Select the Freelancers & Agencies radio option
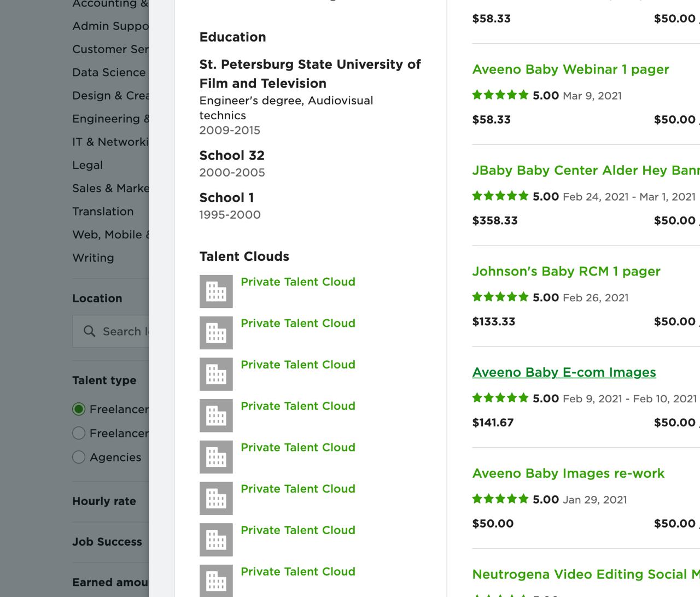 (x=79, y=433)
